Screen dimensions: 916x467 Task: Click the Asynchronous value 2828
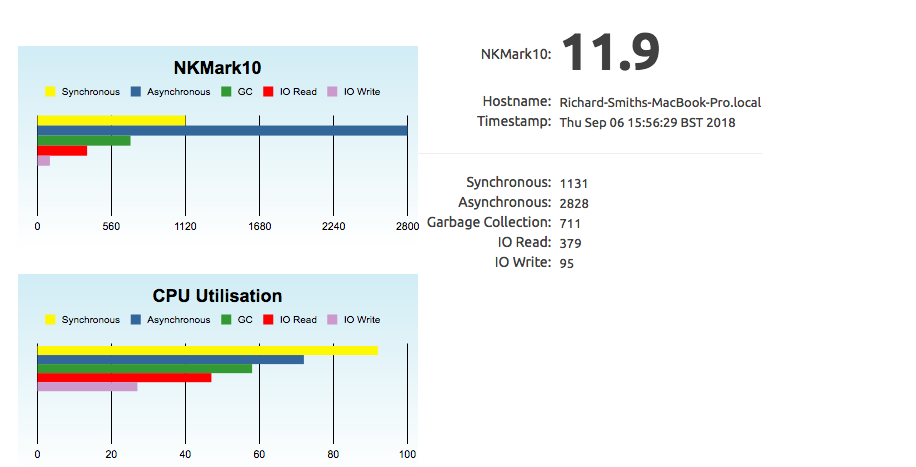[x=574, y=203]
